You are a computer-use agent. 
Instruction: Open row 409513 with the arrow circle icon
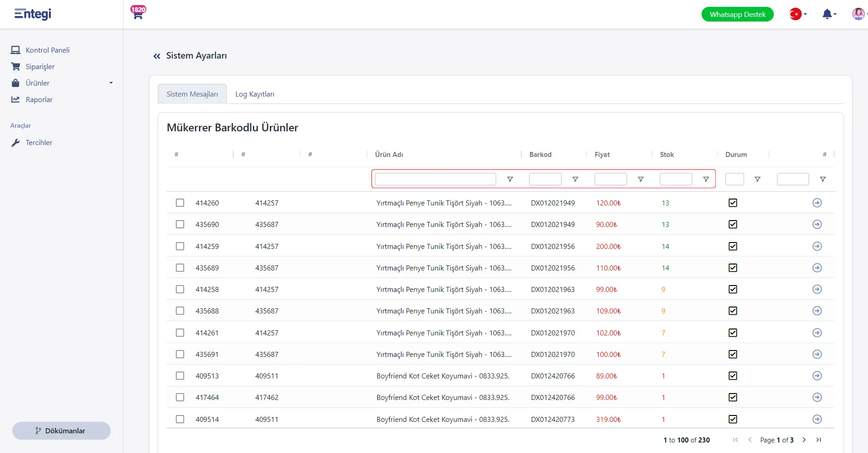point(817,376)
